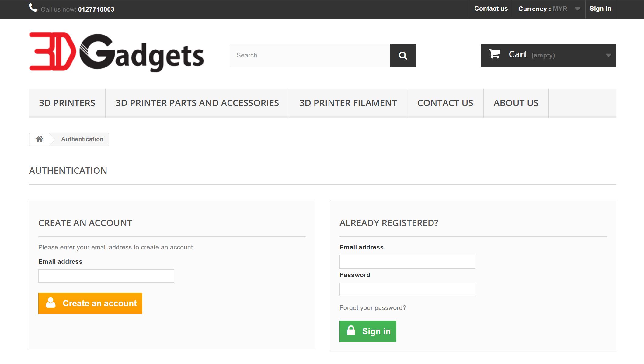Click the home breadcrumb icon
644x364 pixels.
[39, 139]
